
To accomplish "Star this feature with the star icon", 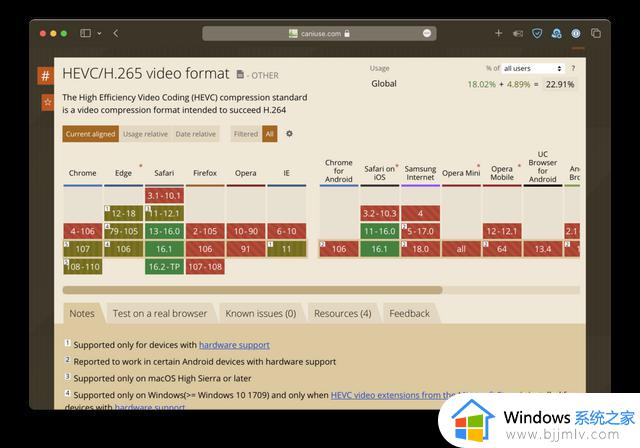I will point(47,102).
